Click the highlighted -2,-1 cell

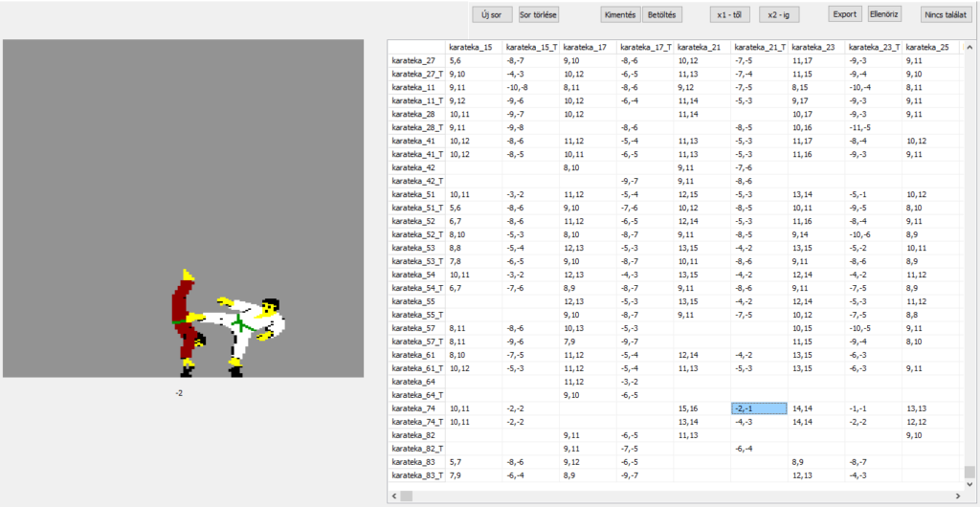coord(759,408)
